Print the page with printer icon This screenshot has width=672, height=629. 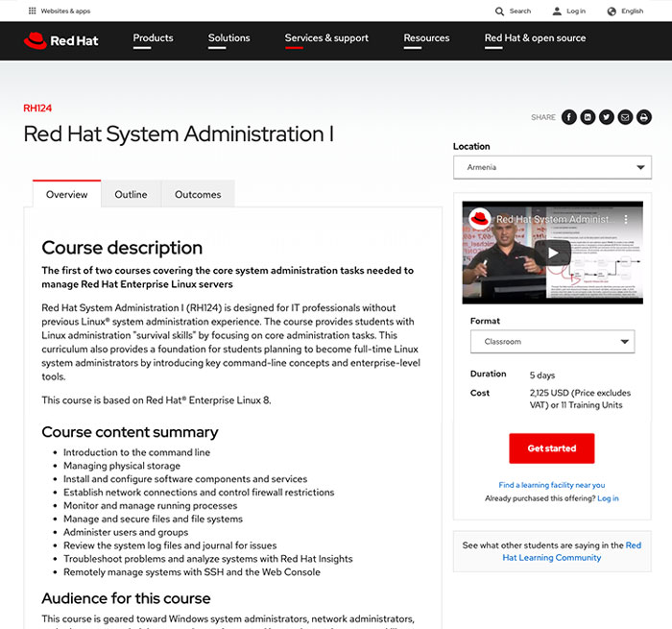(644, 117)
